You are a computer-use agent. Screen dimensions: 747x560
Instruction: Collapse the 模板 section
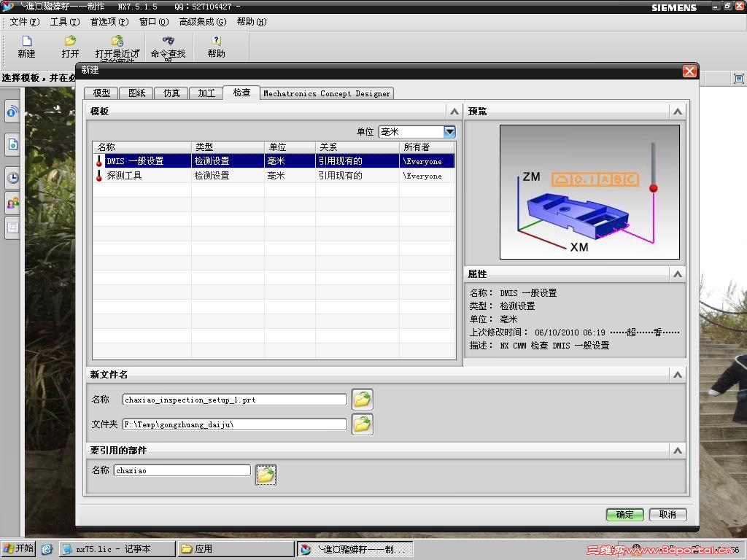(x=454, y=112)
